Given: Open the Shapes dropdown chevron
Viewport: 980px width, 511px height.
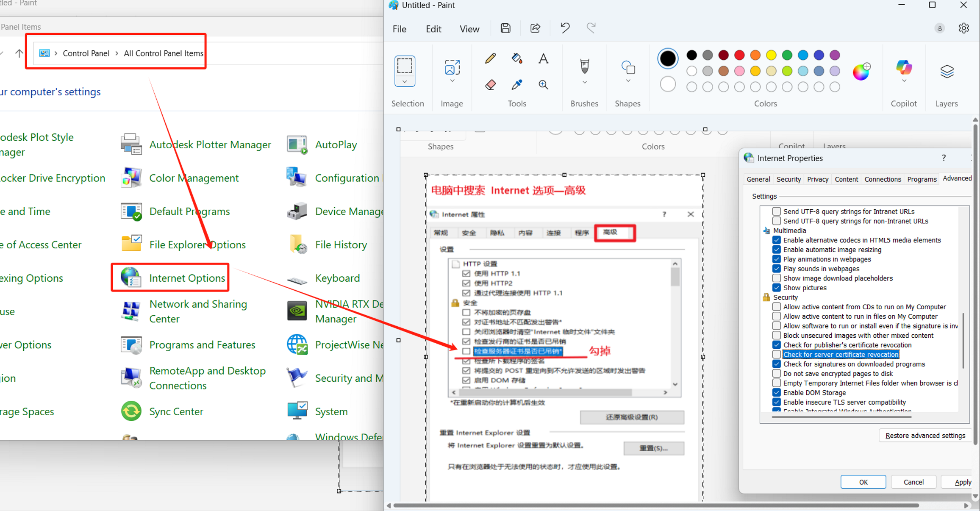Looking at the screenshot, I should click(x=628, y=81).
